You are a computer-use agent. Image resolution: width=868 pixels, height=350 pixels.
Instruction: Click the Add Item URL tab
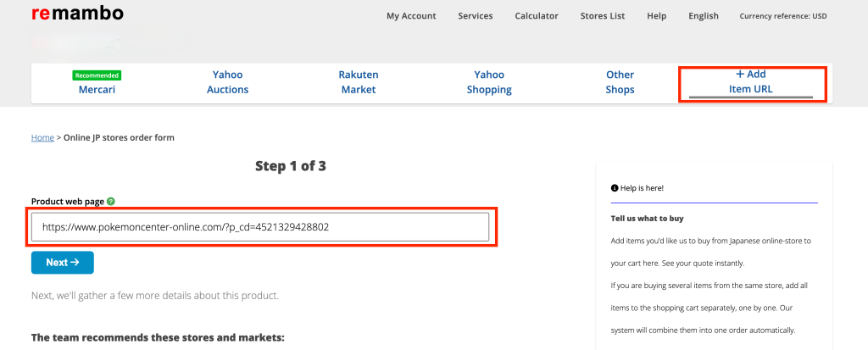[751, 82]
